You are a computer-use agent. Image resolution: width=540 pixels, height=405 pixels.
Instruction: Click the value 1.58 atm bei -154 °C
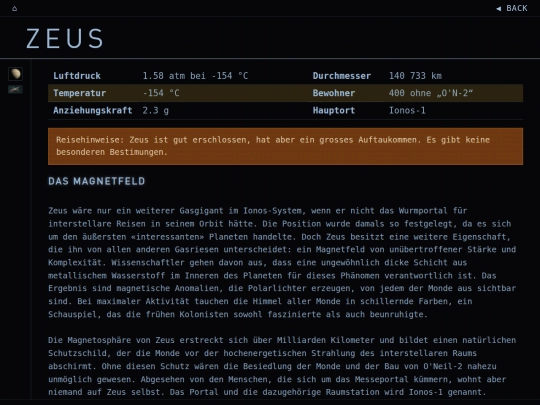[195, 76]
